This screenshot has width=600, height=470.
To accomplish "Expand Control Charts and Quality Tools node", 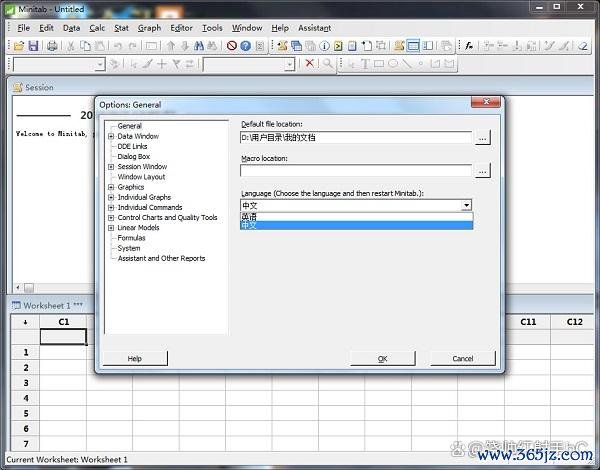I will tap(111, 218).
